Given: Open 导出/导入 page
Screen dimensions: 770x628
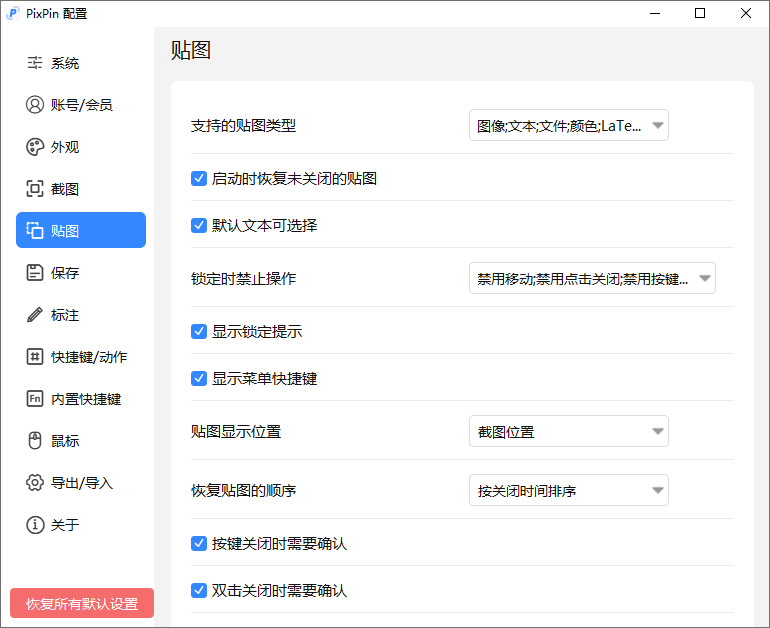Looking at the screenshot, I should pyautogui.click(x=81, y=483).
